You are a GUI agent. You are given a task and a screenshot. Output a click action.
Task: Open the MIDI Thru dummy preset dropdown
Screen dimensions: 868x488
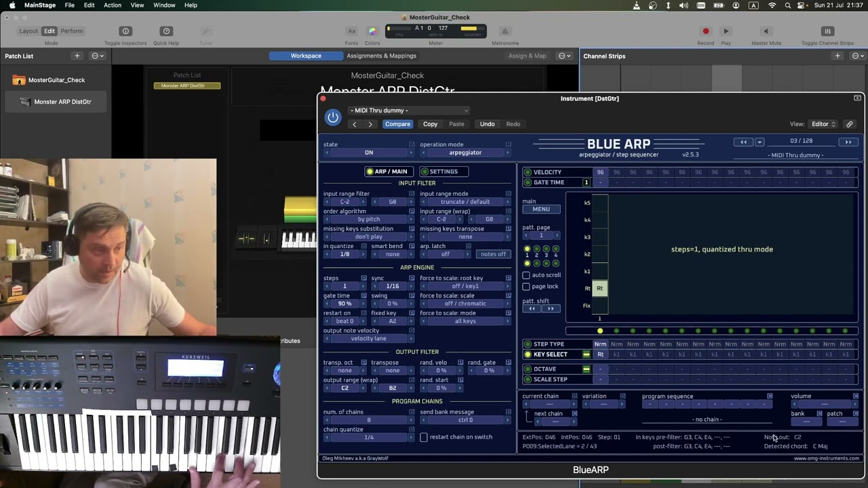click(409, 110)
